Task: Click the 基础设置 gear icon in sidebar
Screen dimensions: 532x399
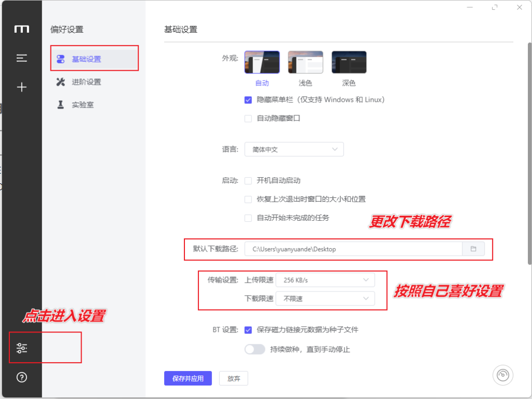Action: point(61,59)
